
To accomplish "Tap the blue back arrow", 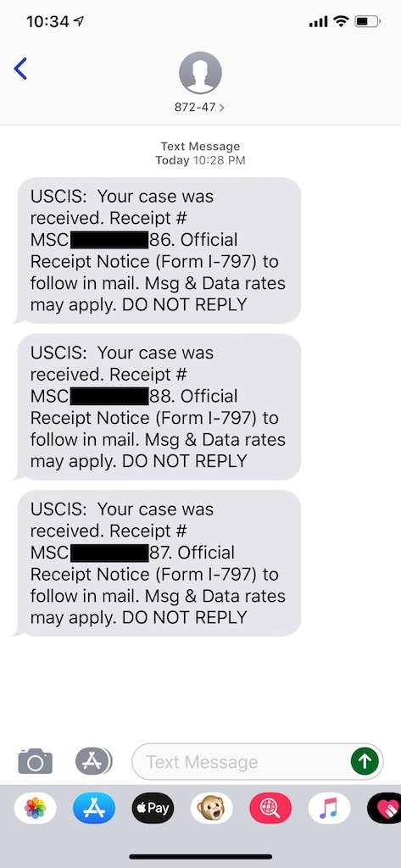I will coord(20,69).
